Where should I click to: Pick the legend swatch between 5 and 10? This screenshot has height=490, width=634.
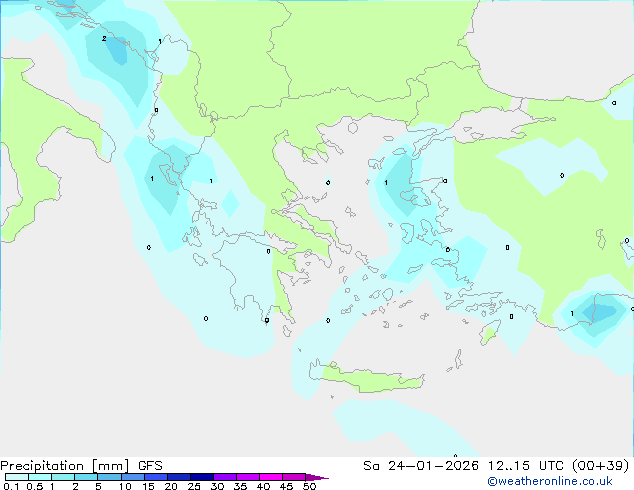point(109,477)
